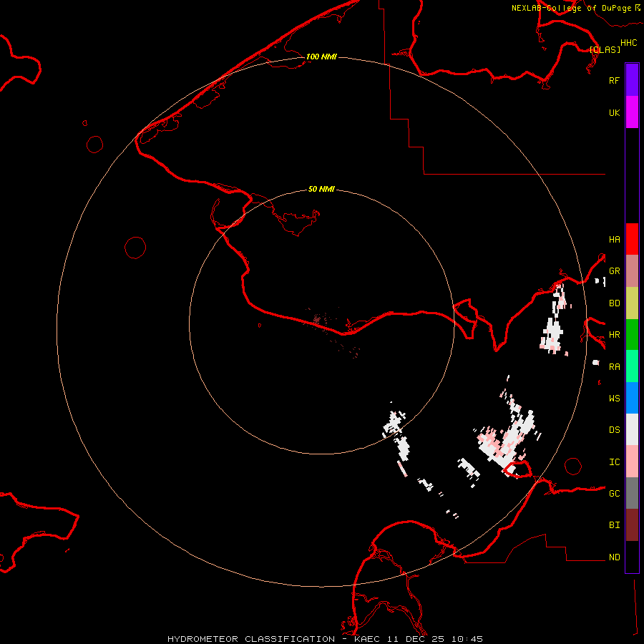Click the UK legend label

click(614, 112)
